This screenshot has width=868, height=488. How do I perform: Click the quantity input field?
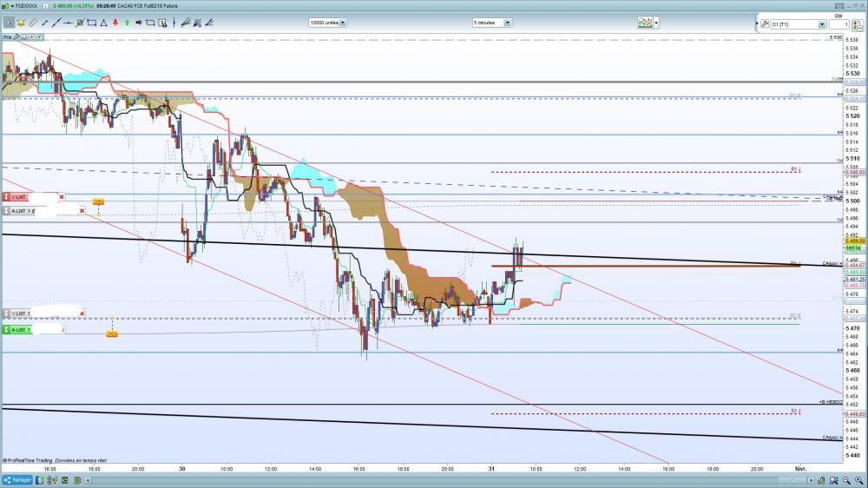pos(838,24)
